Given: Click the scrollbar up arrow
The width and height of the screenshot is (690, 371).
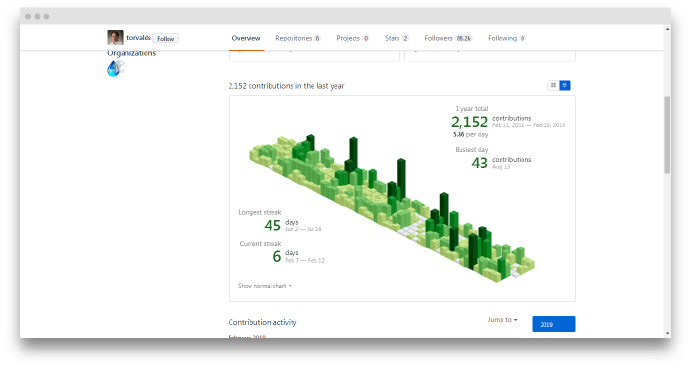Looking at the screenshot, I should [x=667, y=29].
